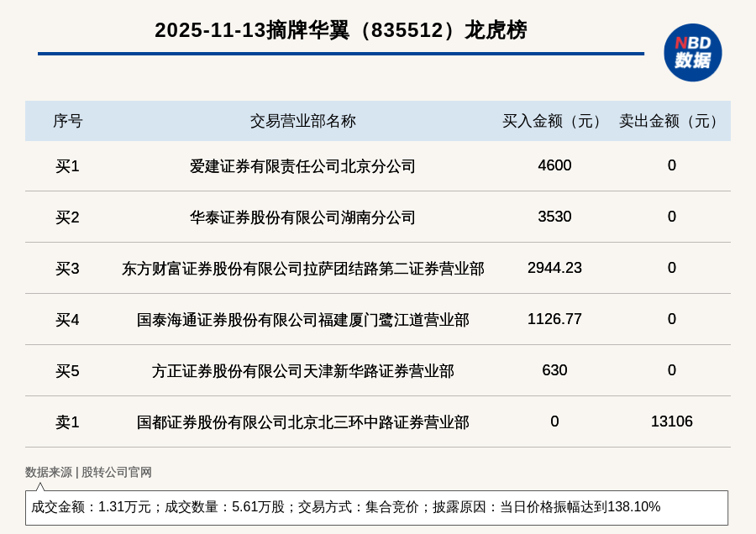This screenshot has width=756, height=534.
Task: Click the 13106 sell amount cell
Action: pyautogui.click(x=671, y=421)
